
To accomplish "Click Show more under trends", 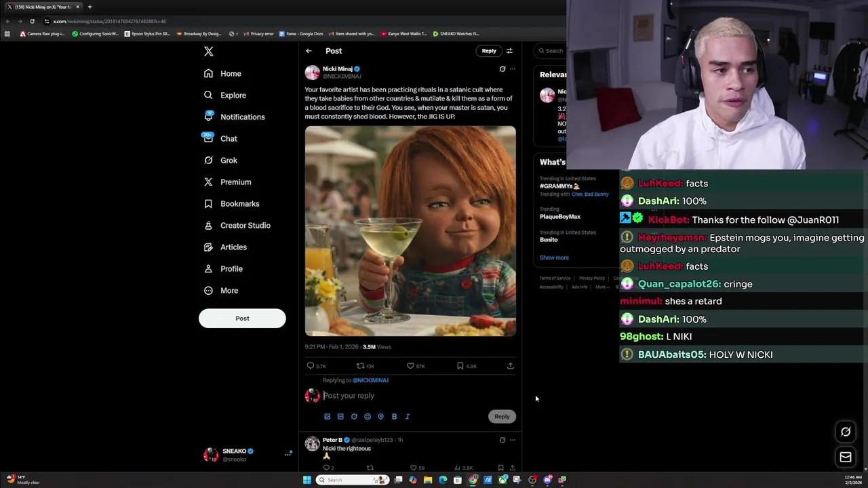I will [554, 258].
